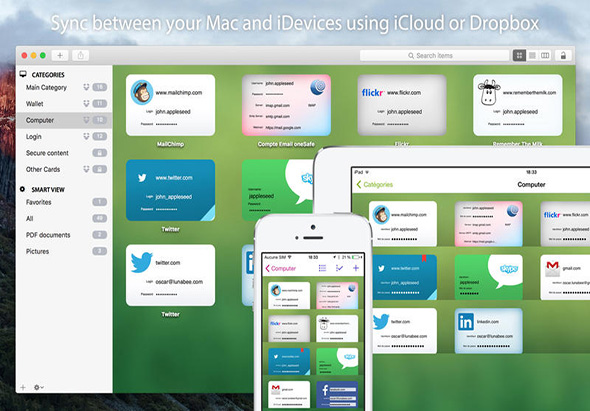Tap Computer back button on iPhone
Viewport: 590px width, 411px height.
point(281,268)
